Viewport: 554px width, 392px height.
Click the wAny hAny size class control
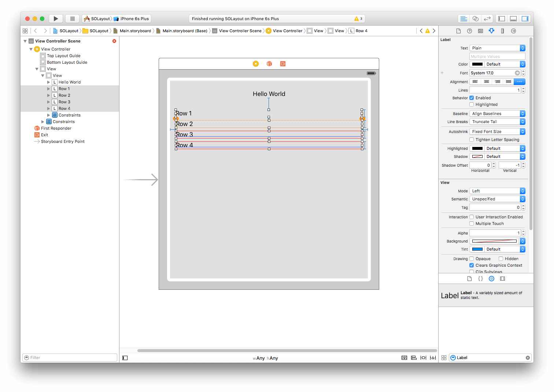pos(265,358)
